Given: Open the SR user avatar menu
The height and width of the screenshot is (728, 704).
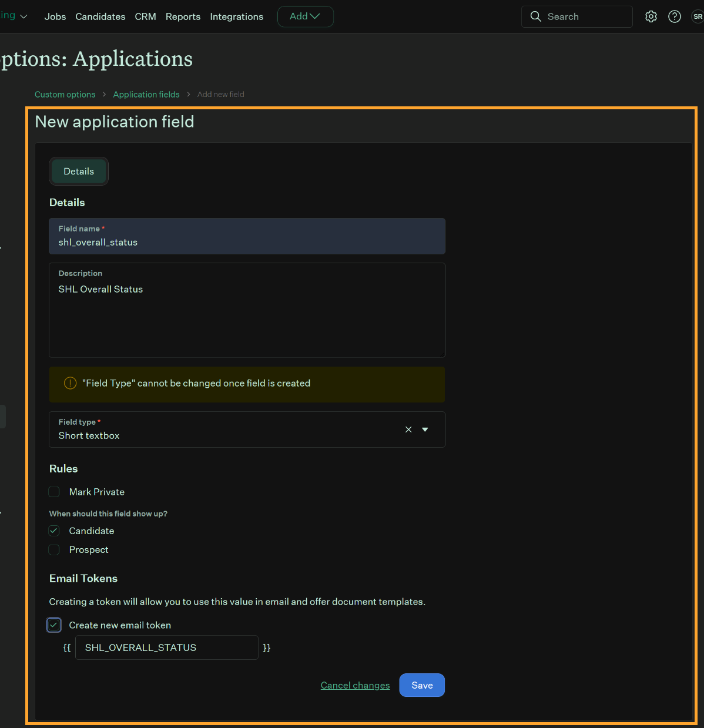Looking at the screenshot, I should pos(698,16).
